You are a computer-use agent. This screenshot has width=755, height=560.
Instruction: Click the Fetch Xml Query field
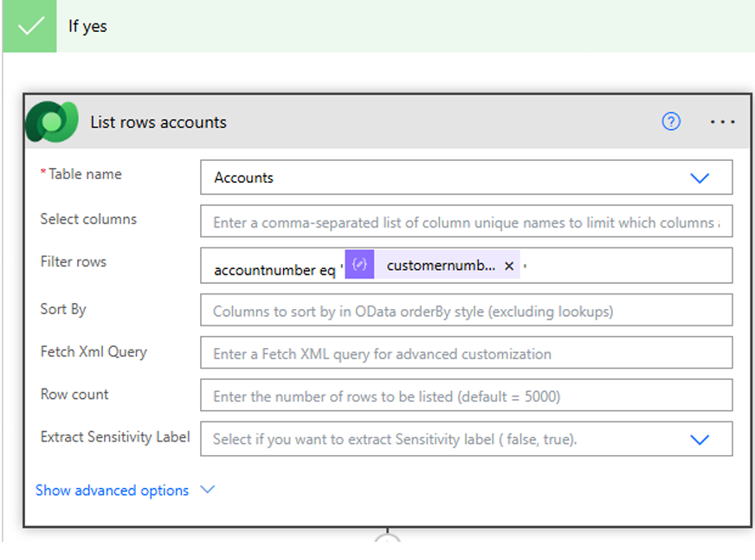point(466,353)
